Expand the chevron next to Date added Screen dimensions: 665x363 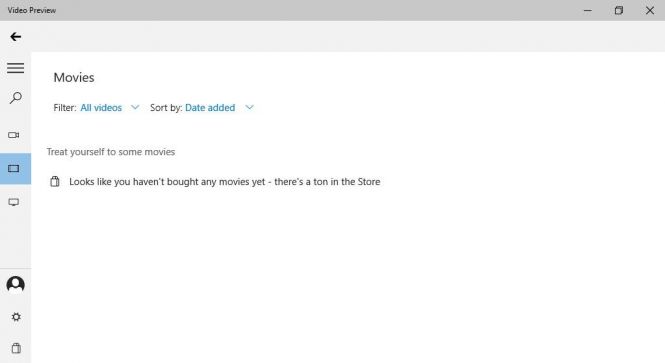249,107
